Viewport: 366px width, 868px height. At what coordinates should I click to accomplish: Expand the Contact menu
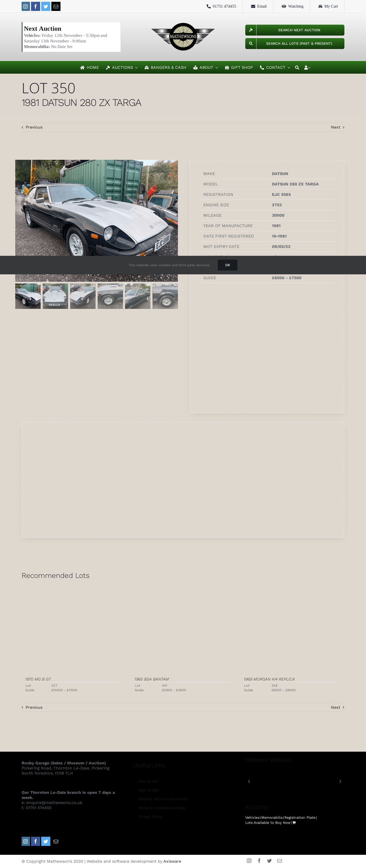click(x=275, y=67)
